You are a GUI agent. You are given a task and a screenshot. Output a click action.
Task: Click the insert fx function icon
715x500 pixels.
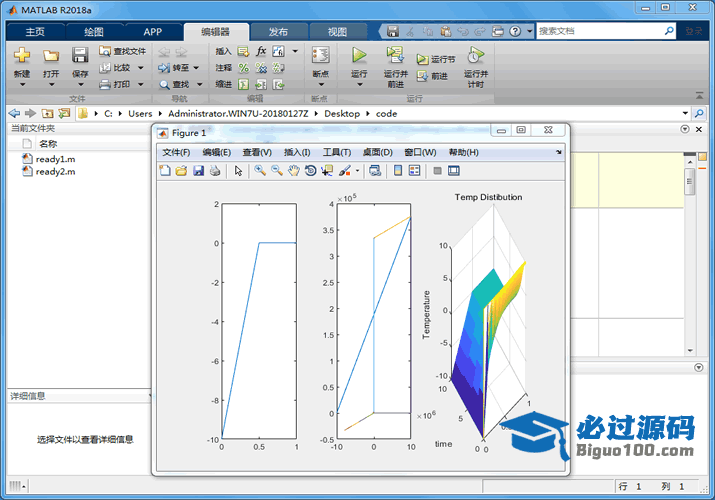click(261, 51)
